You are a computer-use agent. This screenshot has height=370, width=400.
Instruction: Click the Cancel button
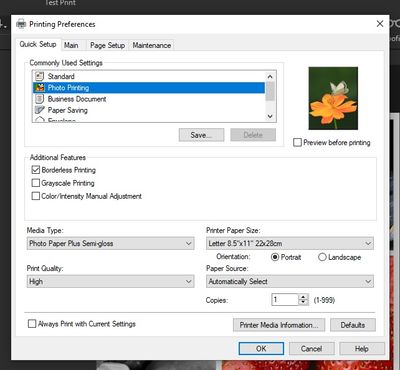pos(312,349)
